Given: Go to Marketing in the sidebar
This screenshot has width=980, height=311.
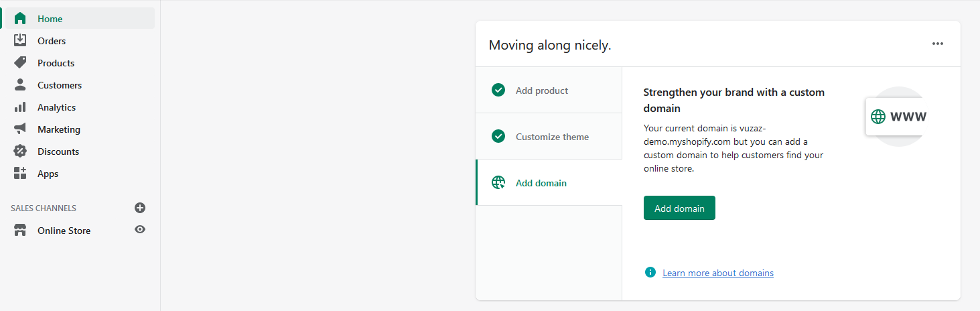Looking at the screenshot, I should (59, 129).
